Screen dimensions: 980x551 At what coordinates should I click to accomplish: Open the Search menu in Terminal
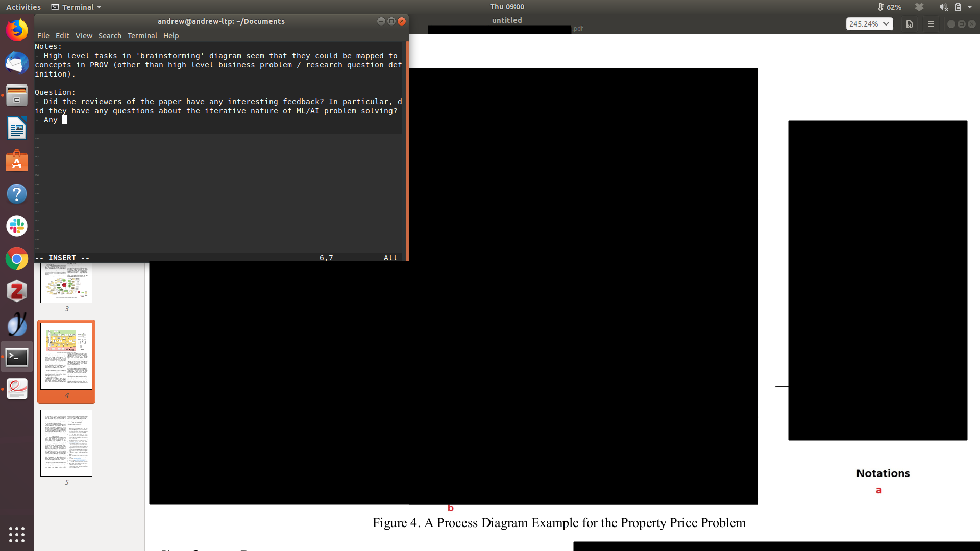pyautogui.click(x=110, y=36)
